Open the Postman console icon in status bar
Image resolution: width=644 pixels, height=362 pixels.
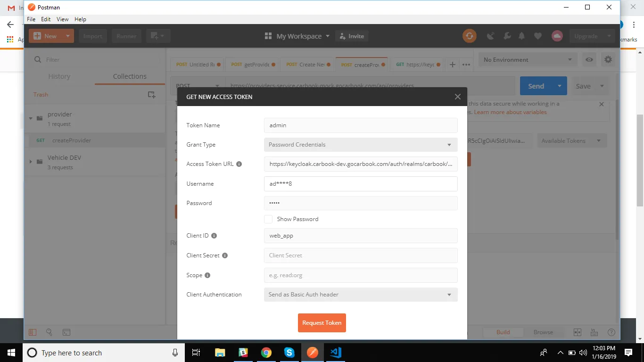point(66,332)
